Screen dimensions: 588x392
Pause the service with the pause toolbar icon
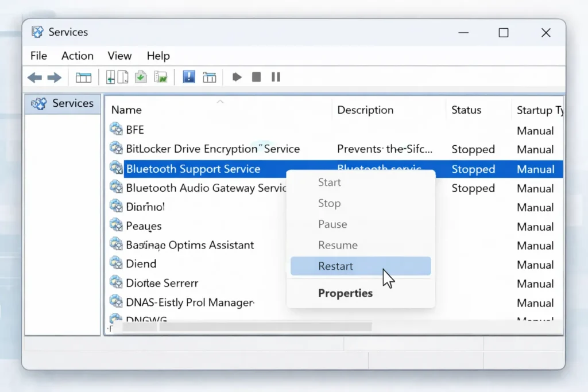click(x=276, y=76)
